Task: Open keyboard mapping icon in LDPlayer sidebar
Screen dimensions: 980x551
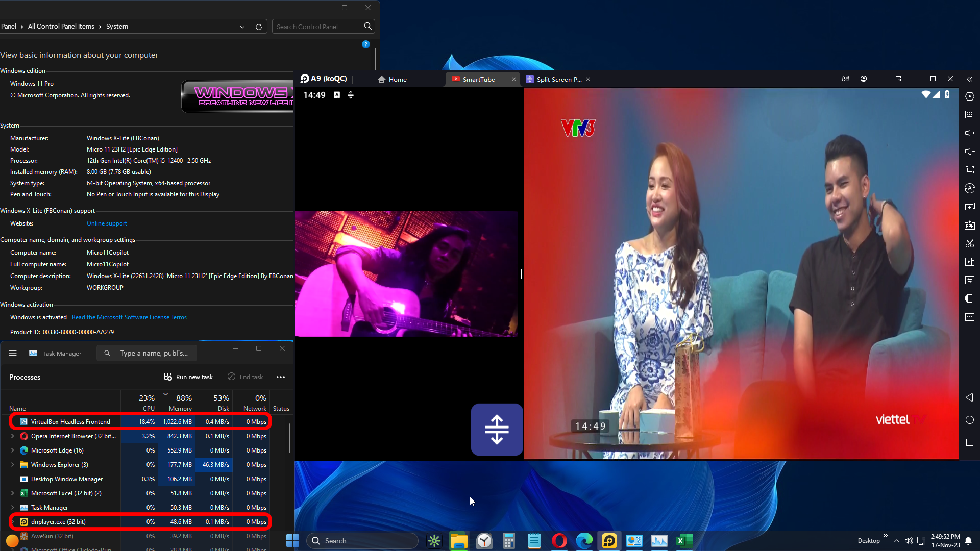Action: [970, 115]
